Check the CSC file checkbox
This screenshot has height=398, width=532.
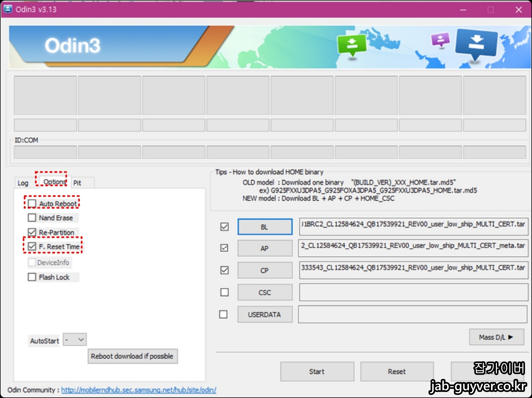[x=224, y=292]
